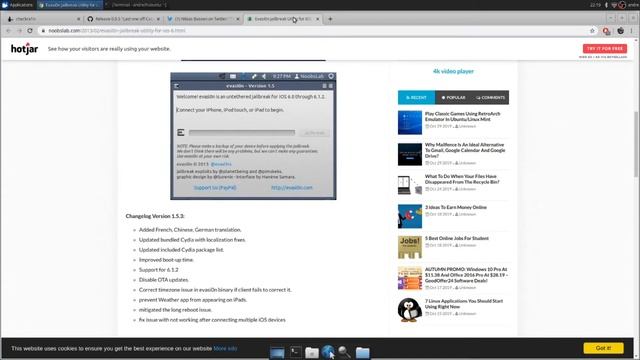
Task: Open 5 Best Online Jobs For Student
Action: pos(456,238)
